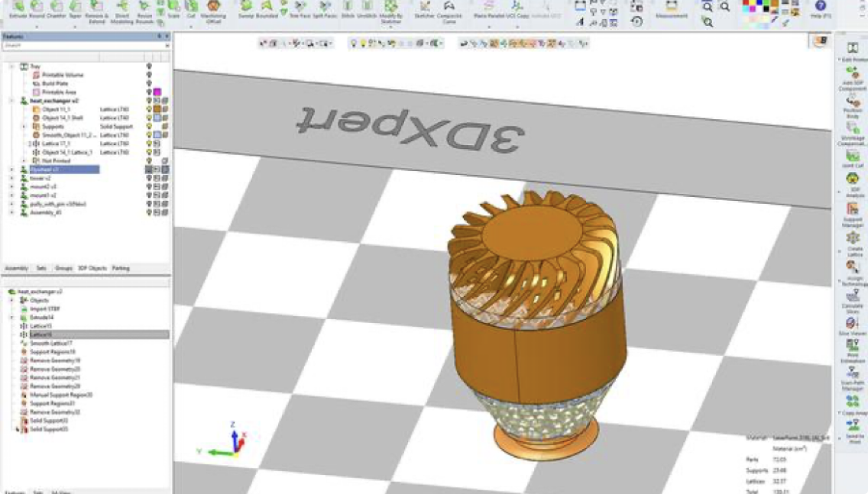Select the Trim Face tool
868x494 pixels.
(x=300, y=9)
